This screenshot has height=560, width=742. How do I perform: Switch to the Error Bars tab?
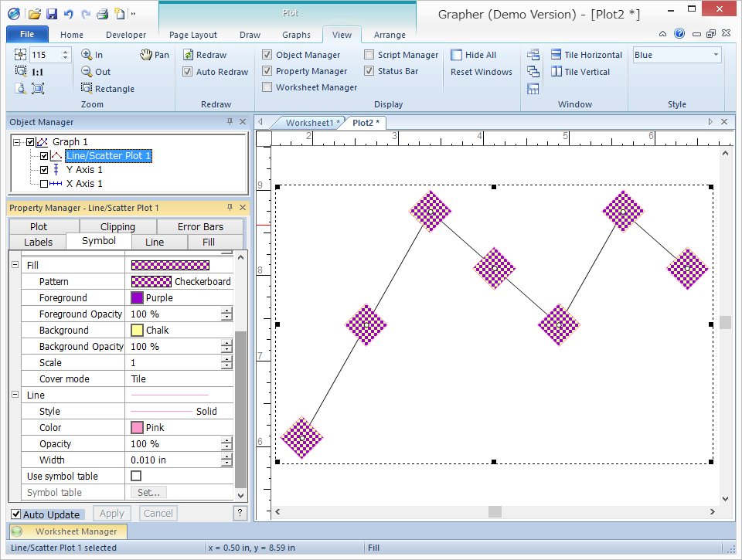[x=199, y=226]
